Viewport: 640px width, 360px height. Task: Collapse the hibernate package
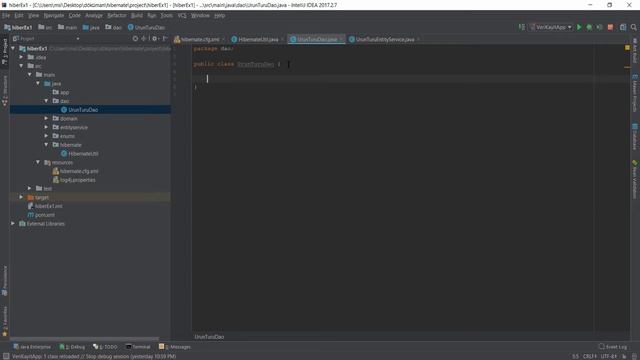[x=46, y=145]
